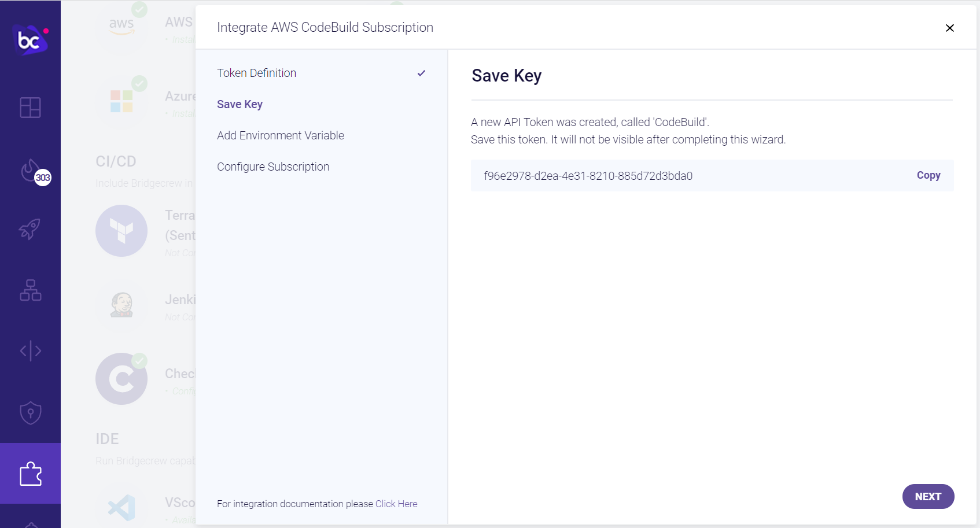Open the dashboard grid icon in the sidebar
Viewport: 980px width, 528px height.
click(30, 108)
